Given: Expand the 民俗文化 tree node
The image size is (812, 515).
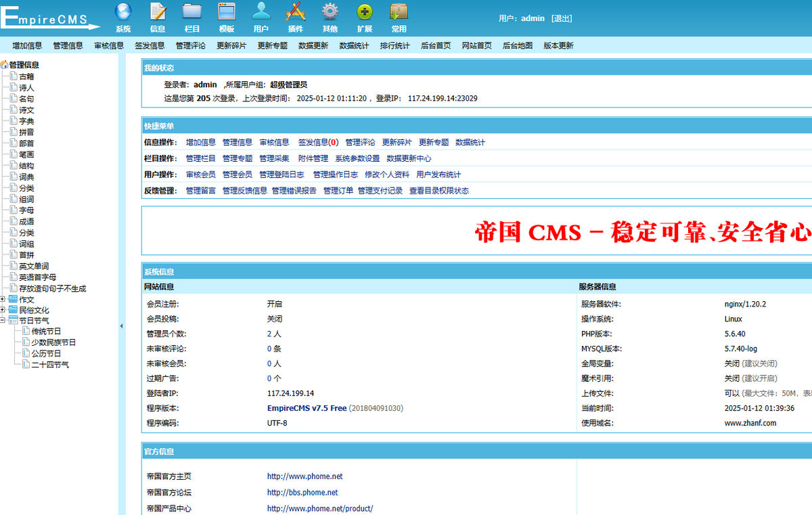Looking at the screenshot, I should 3,310.
